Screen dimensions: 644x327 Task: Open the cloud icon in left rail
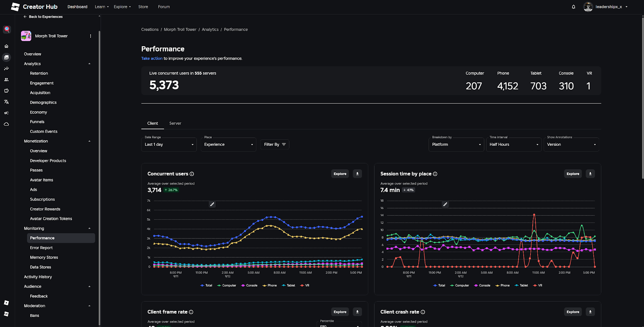[6, 124]
